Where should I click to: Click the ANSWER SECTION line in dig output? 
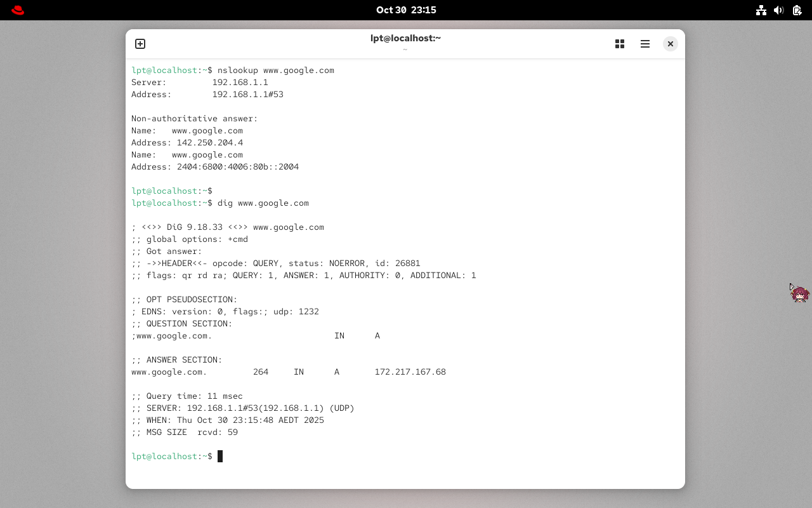click(x=176, y=359)
